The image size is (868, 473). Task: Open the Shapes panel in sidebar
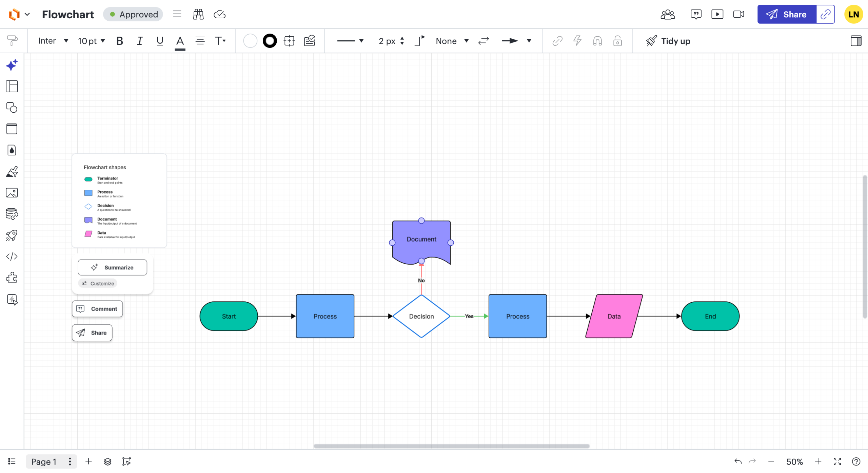coord(12,108)
